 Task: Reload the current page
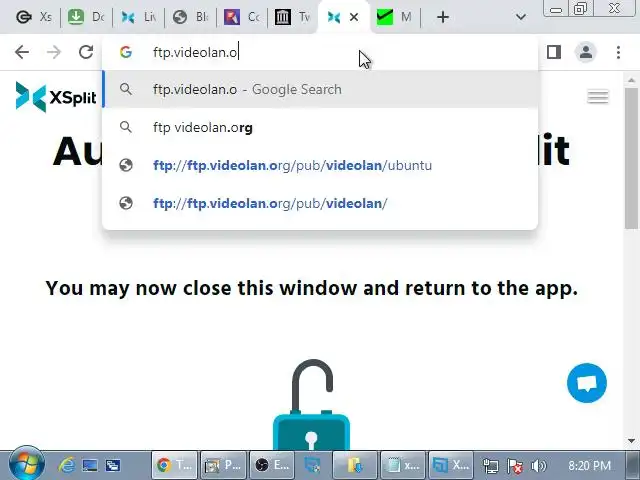[86, 52]
